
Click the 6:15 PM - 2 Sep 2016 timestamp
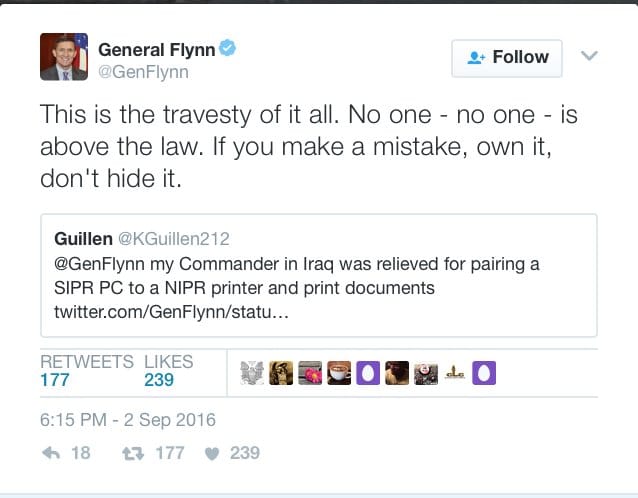click(127, 420)
